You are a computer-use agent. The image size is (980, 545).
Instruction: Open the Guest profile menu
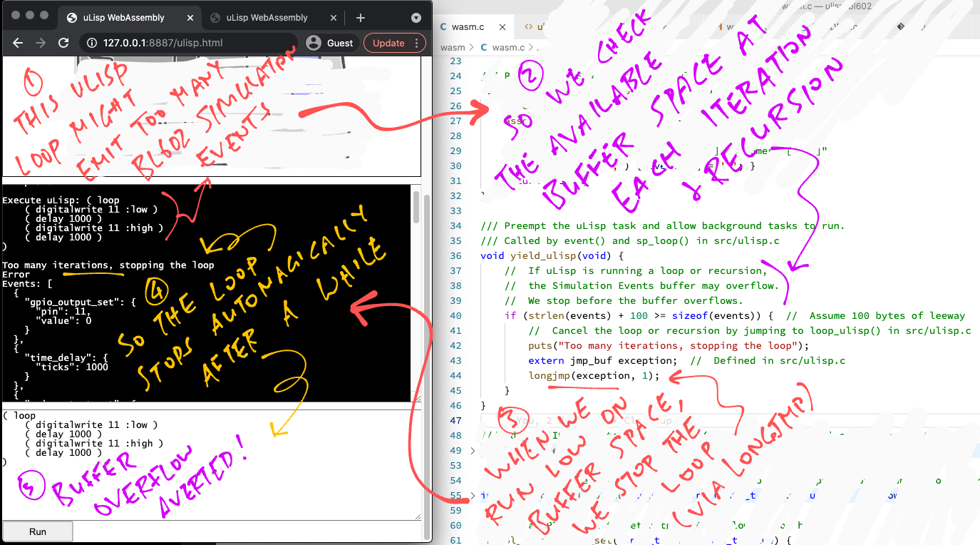(329, 43)
